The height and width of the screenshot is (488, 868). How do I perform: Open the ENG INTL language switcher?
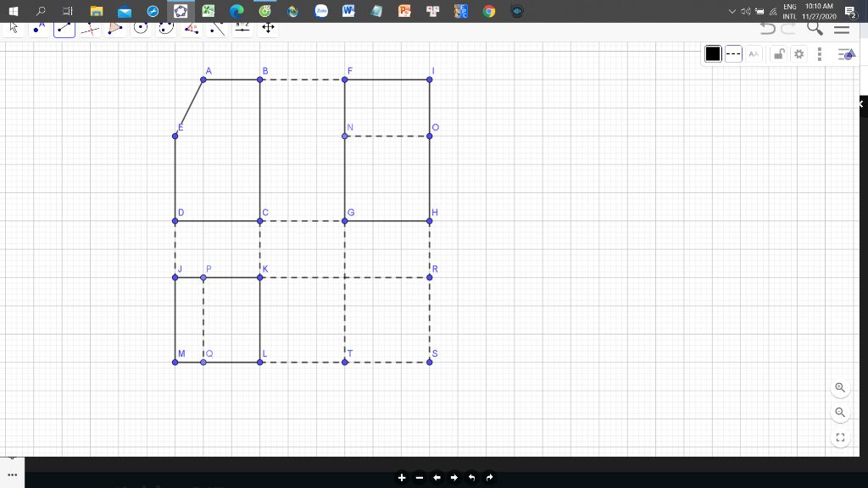(x=789, y=11)
